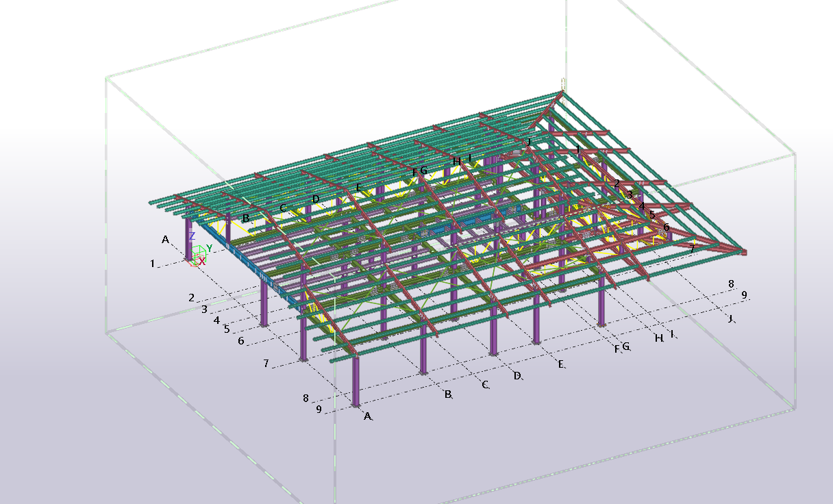Click the blue Z axis letter

[192, 236]
